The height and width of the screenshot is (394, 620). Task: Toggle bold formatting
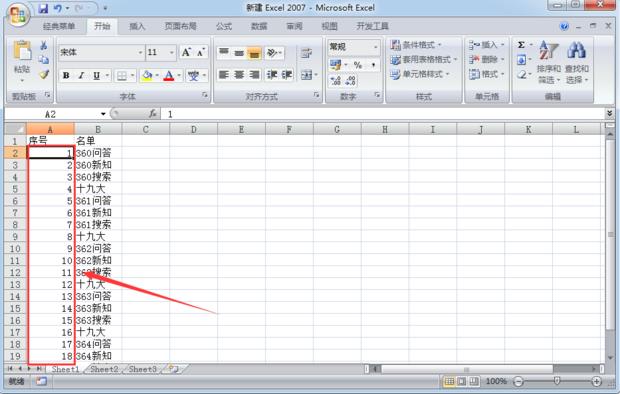click(x=66, y=75)
